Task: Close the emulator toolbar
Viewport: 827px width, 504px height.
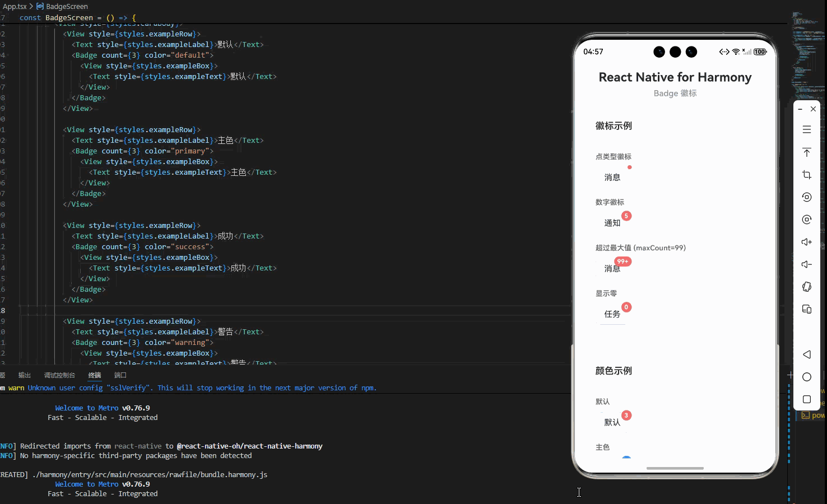Action: 813,109
